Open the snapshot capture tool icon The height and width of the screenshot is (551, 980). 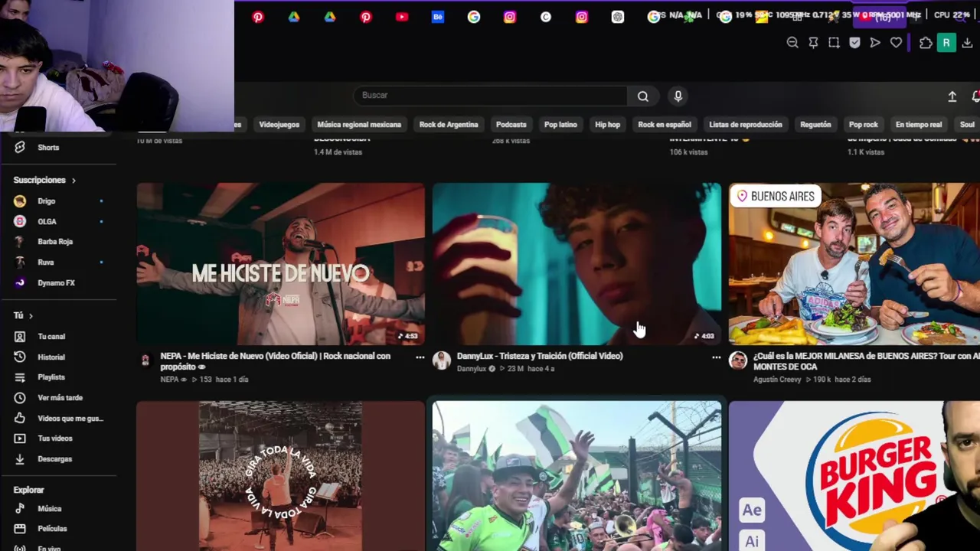point(834,43)
